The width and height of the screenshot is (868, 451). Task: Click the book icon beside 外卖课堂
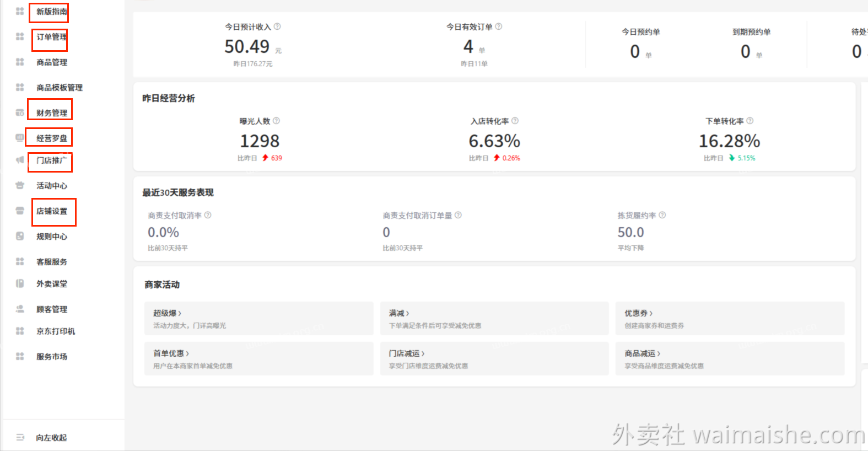[x=20, y=283]
